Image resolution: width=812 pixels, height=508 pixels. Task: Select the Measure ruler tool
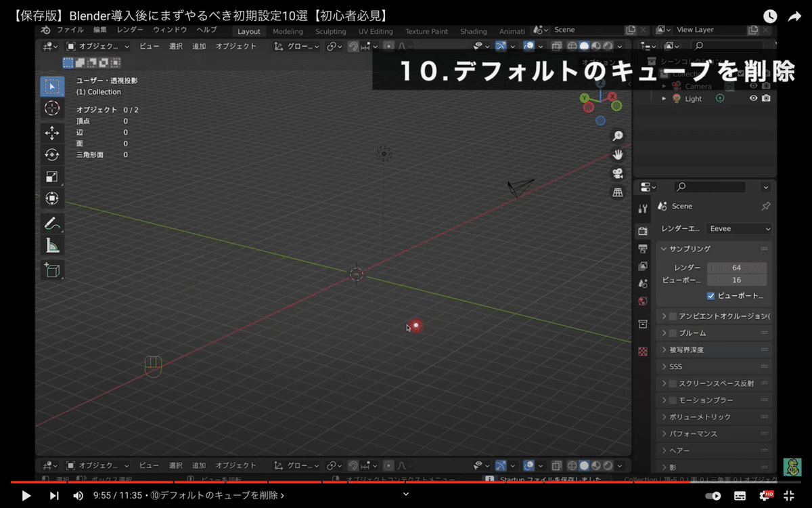(52, 245)
